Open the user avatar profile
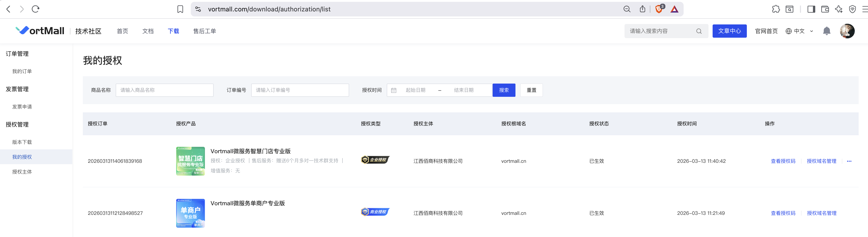This screenshot has height=237, width=868. (x=847, y=31)
